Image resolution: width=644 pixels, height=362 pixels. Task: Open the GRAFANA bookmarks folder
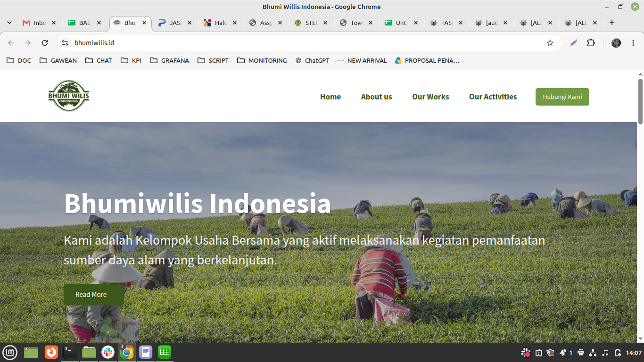[x=169, y=60]
